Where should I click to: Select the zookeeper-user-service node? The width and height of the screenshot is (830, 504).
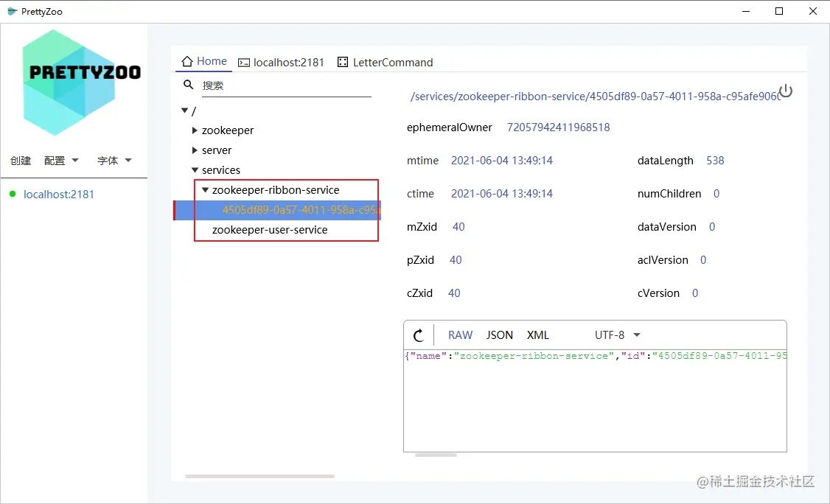[270, 230]
